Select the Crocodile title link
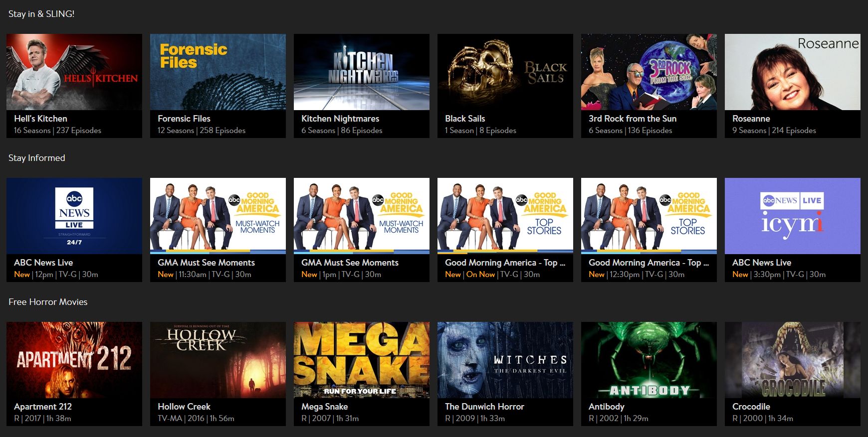Viewport: 868px width, 437px height. 751,407
